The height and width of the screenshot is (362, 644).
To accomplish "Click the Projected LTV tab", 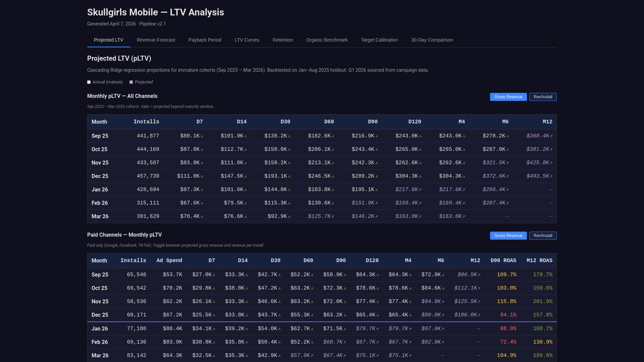I will [x=108, y=40].
